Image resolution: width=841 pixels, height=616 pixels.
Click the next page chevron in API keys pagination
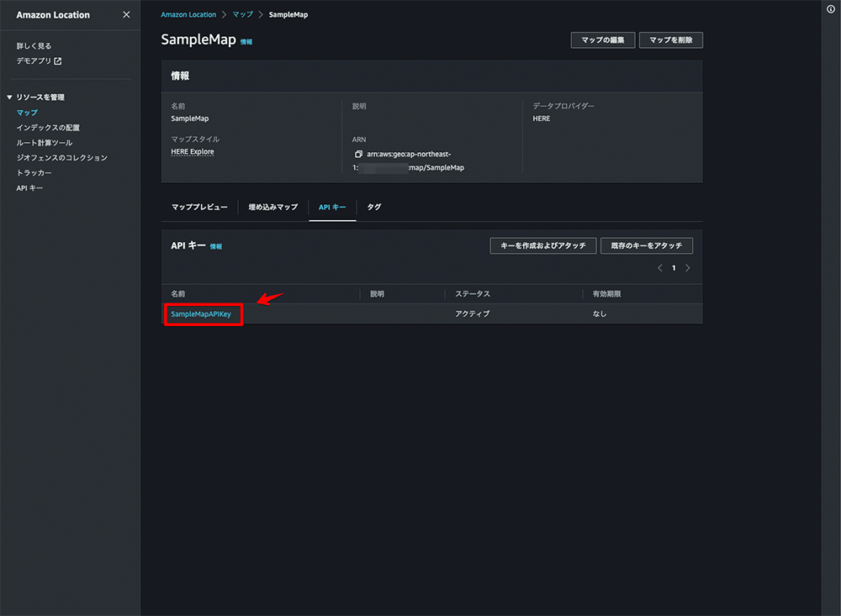click(688, 267)
